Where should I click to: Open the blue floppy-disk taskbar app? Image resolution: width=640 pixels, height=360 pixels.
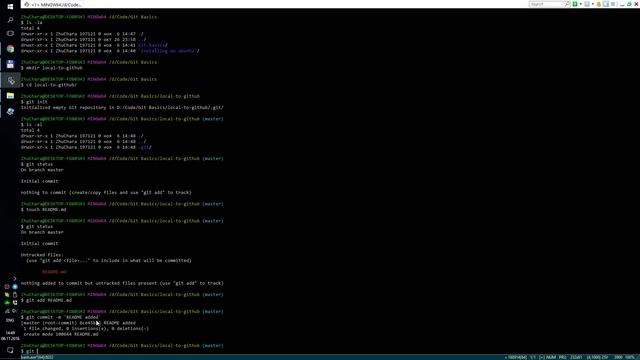pos(10,64)
